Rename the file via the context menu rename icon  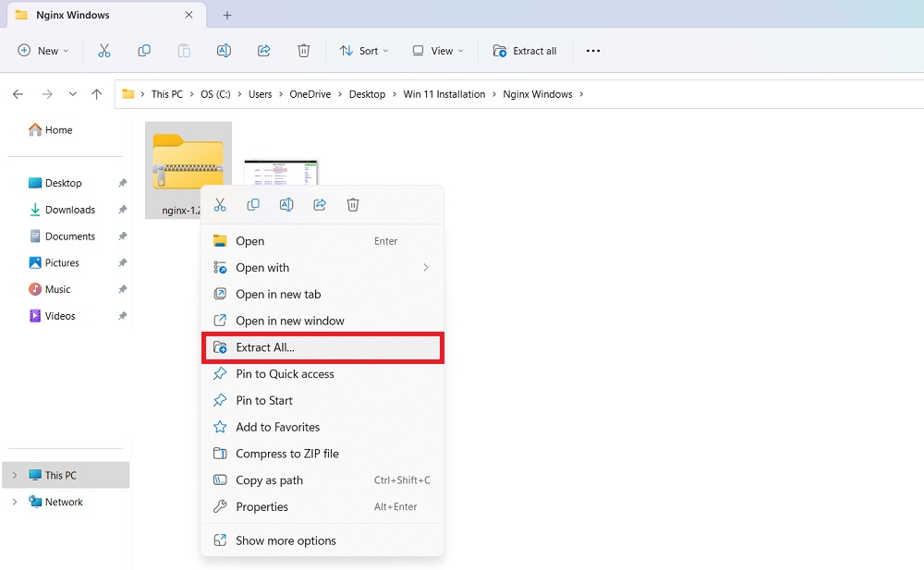tap(286, 204)
